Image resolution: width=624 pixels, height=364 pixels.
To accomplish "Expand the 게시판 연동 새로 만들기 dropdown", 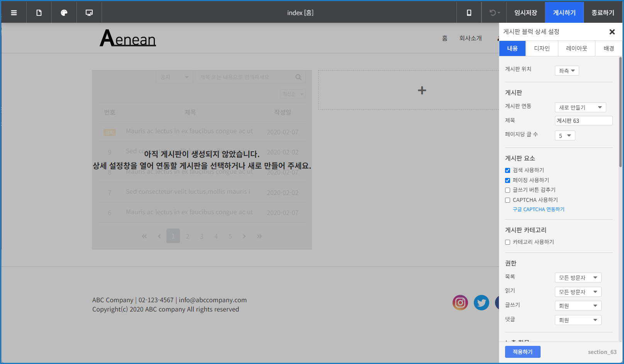I will 580,107.
